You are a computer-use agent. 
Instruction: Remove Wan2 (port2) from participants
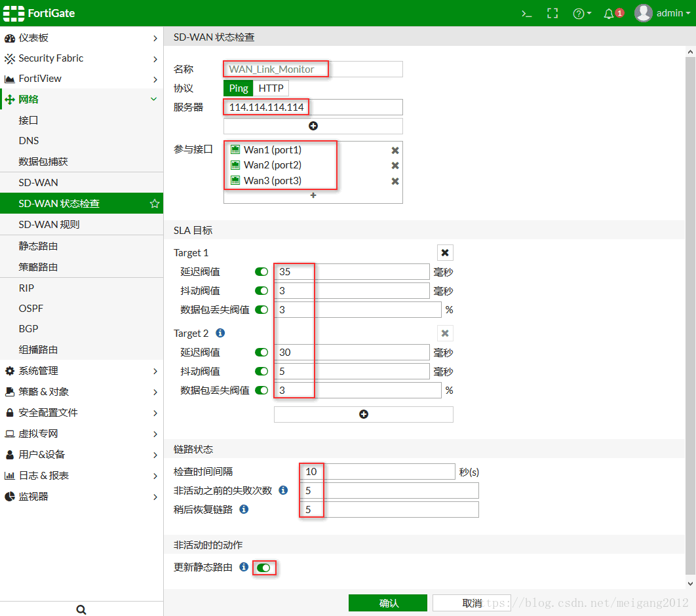click(x=395, y=166)
